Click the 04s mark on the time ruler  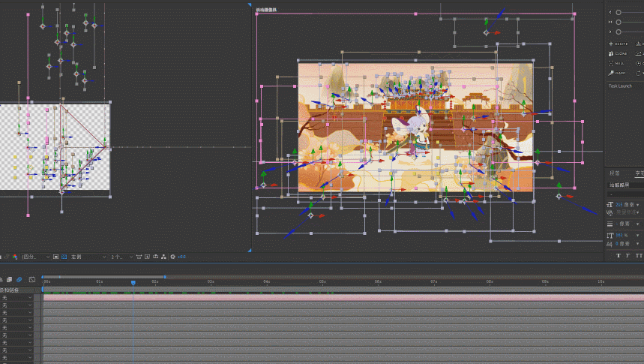click(266, 281)
